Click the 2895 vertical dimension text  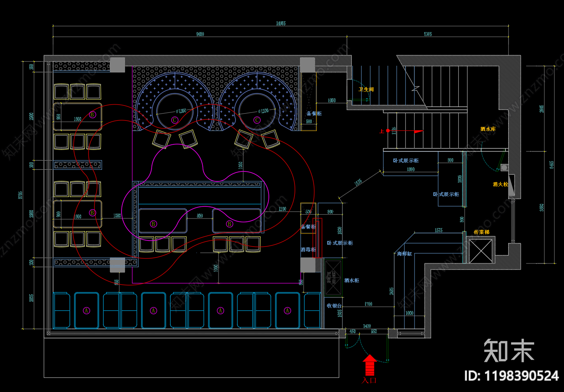[542, 109]
